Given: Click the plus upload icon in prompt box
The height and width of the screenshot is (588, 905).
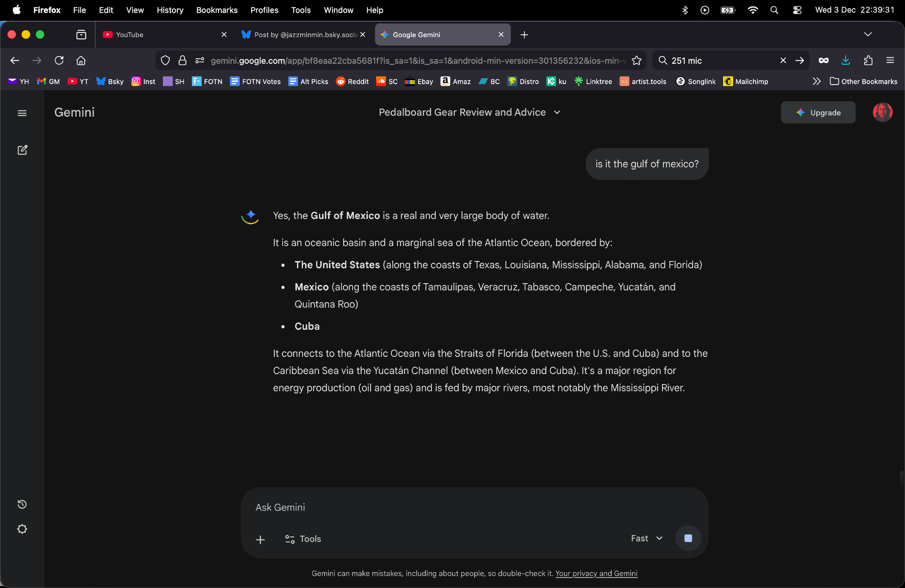Looking at the screenshot, I should (260, 539).
